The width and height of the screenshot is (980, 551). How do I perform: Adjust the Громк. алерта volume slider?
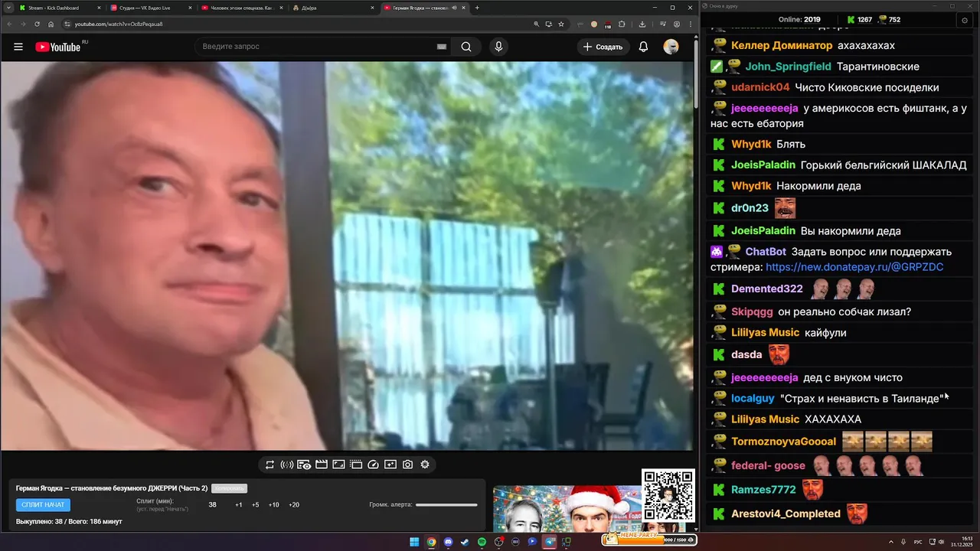pos(446,505)
